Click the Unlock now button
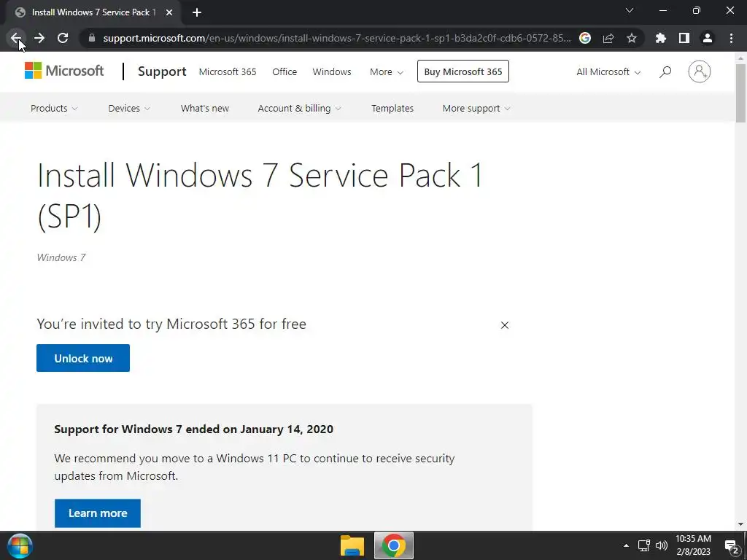This screenshot has height=560, width=747. [x=83, y=358]
